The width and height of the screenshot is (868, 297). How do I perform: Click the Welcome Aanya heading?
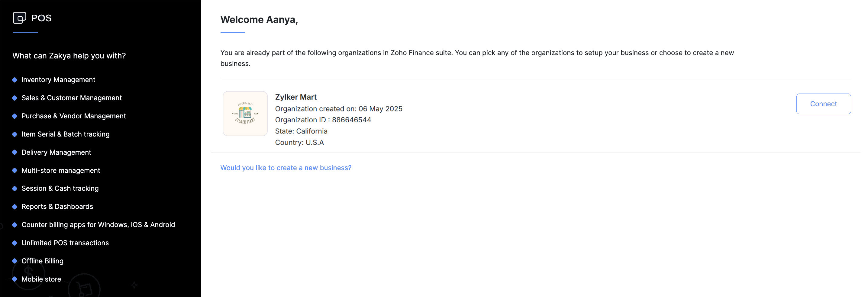tap(259, 20)
